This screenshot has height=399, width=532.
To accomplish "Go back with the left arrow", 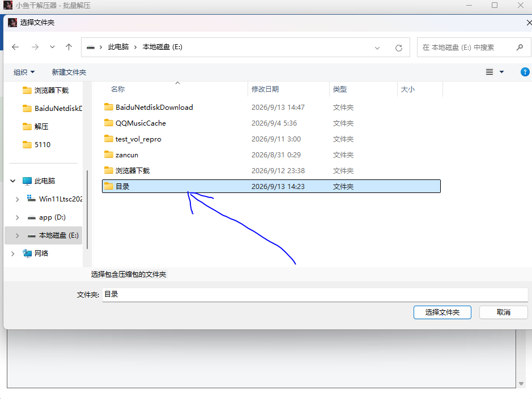I will (x=15, y=47).
